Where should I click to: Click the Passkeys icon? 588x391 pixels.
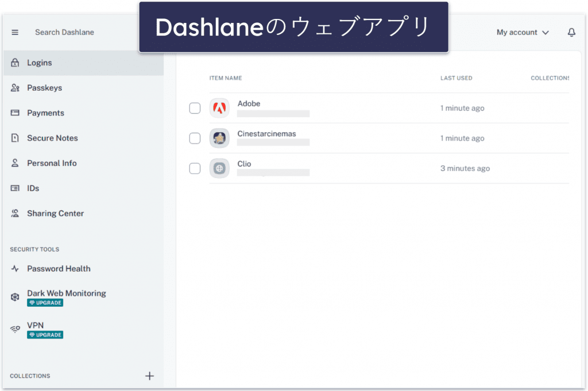point(15,88)
